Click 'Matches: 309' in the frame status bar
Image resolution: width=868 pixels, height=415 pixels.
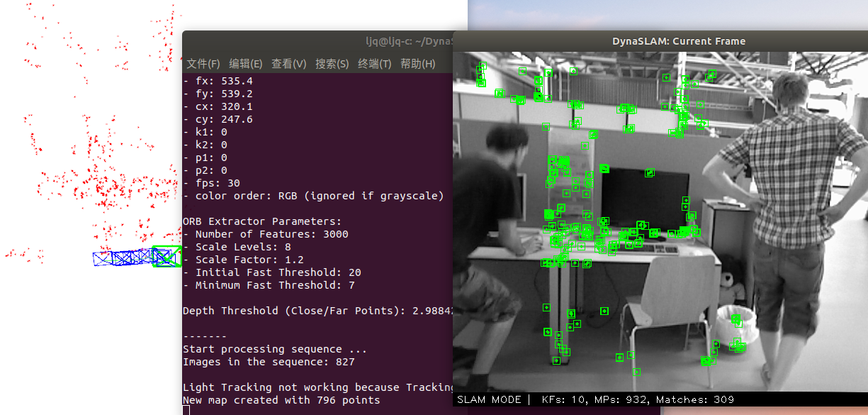tap(695, 399)
